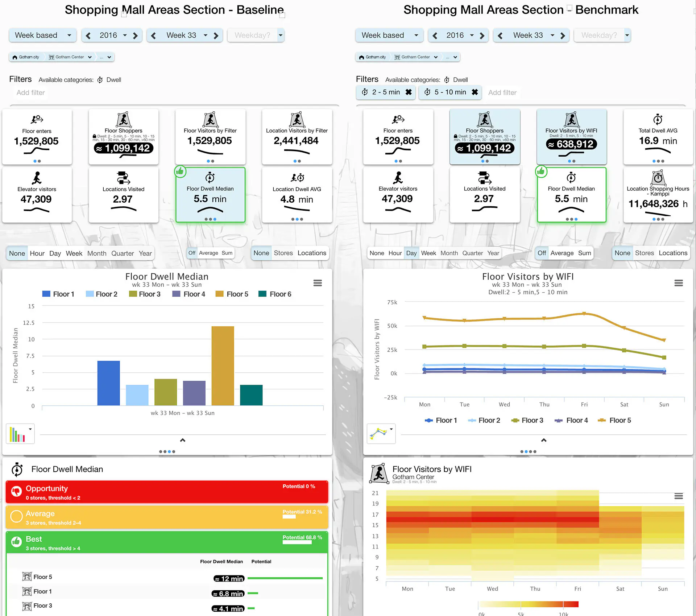Expand the Opportunity red category bar
Screen dimensions: 696x616
click(167, 492)
